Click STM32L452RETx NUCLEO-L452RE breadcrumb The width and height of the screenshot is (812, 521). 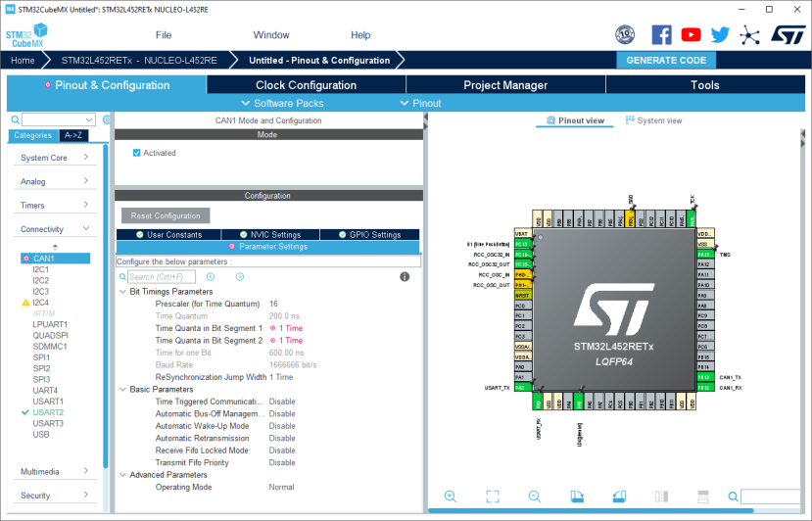click(139, 60)
